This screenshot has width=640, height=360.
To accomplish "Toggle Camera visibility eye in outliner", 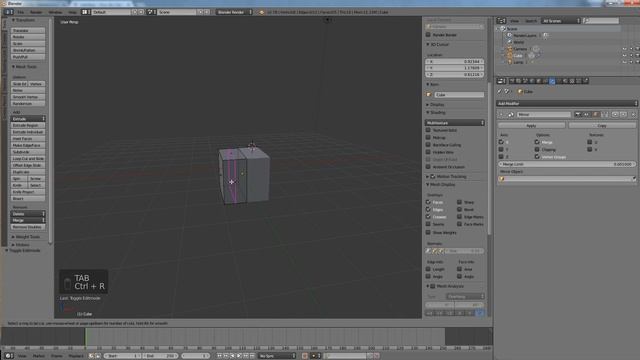I will [x=624, y=49].
